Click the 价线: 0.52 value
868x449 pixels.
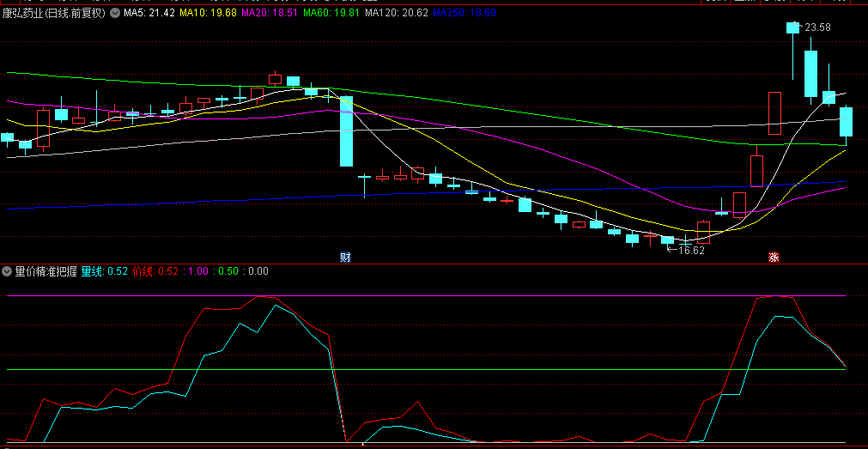(155, 271)
